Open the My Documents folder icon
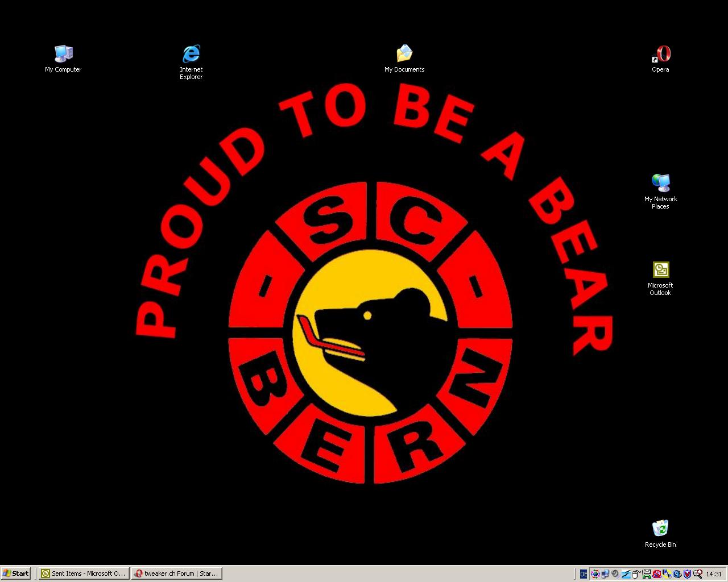The width and height of the screenshot is (728, 582). coord(404,55)
